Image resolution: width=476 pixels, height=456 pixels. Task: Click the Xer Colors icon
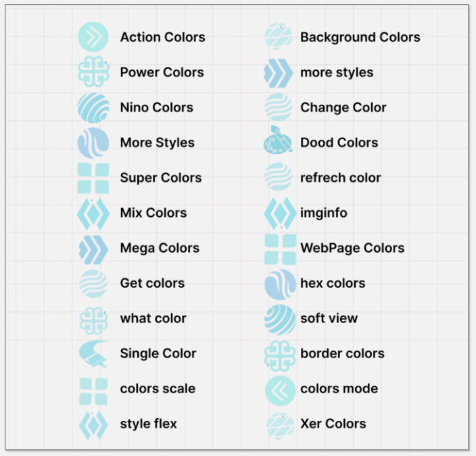(278, 424)
